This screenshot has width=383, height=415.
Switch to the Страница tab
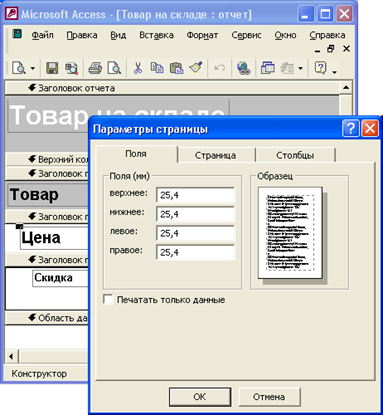tap(215, 155)
